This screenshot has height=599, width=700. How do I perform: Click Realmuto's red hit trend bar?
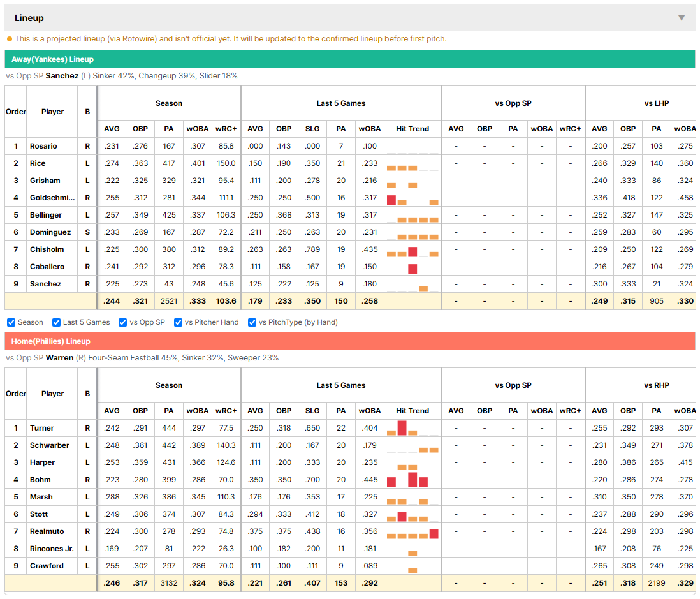[x=434, y=534]
